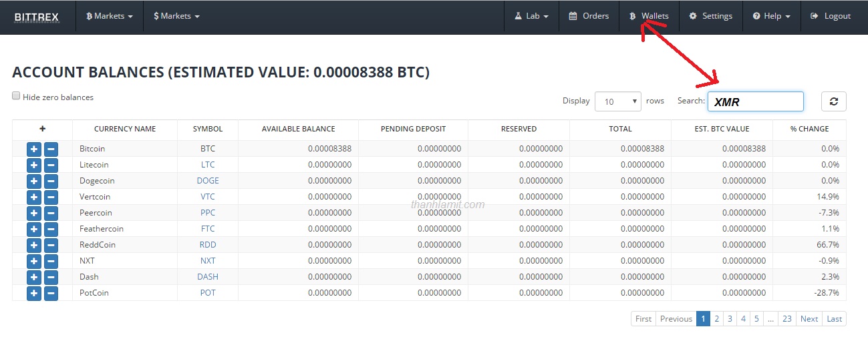Click the plus icon in the table header
Viewport: 868px width, 353px height.
(x=42, y=129)
